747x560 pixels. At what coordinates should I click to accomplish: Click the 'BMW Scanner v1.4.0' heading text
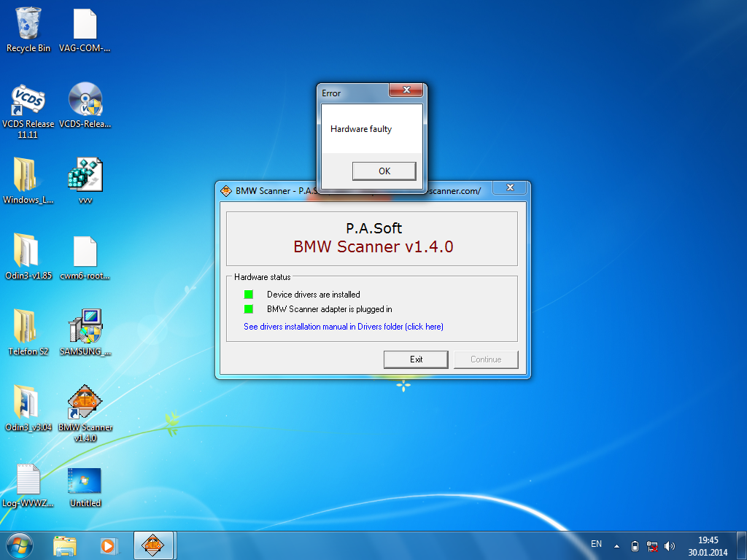pyautogui.click(x=373, y=246)
